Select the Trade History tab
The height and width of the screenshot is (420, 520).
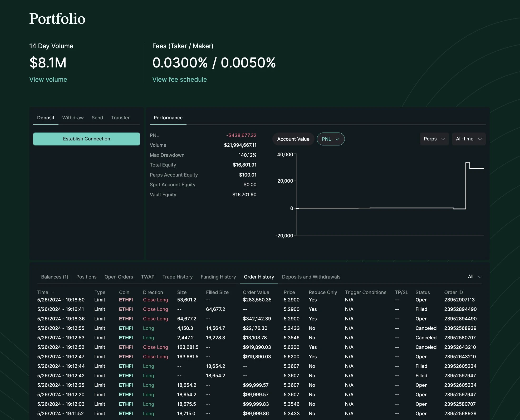[x=177, y=276]
